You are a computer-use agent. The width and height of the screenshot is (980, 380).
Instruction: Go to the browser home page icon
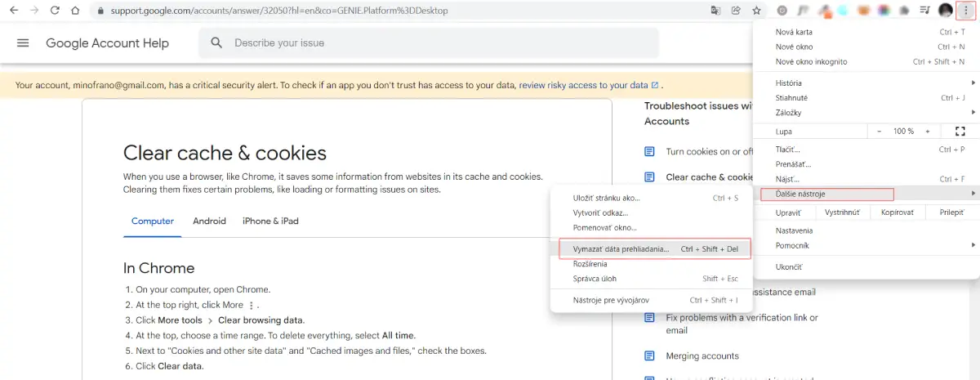click(75, 11)
